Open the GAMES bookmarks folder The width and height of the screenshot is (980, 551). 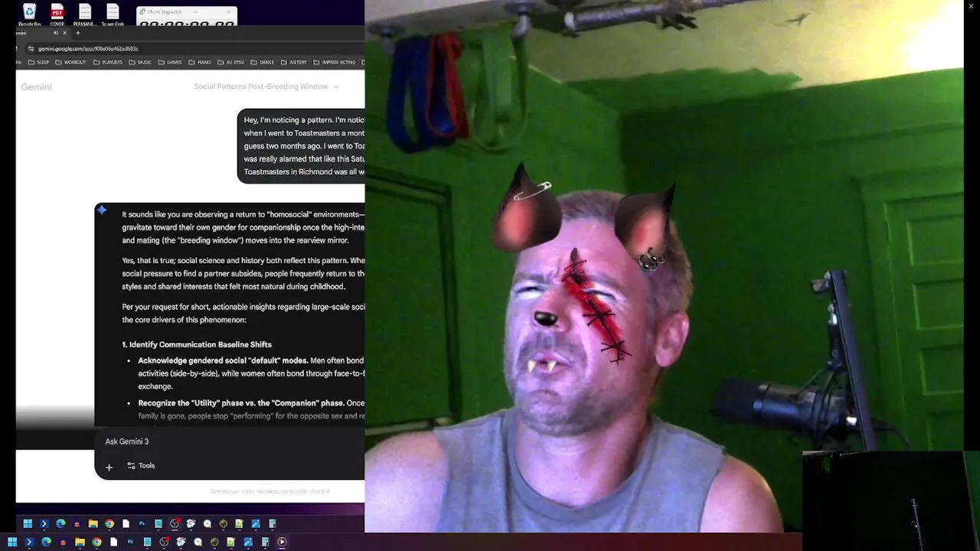pyautogui.click(x=170, y=62)
